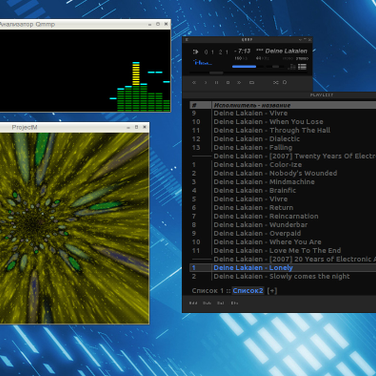Screen dimensions: 376x376
Task: Click the scrolling title Deine Lakaien
Action: pos(282,51)
